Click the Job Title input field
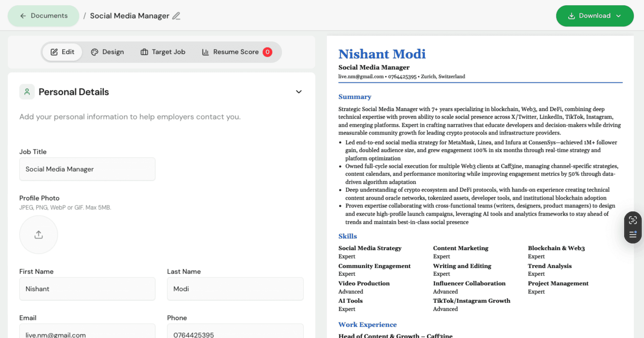644x338 pixels. coord(87,169)
